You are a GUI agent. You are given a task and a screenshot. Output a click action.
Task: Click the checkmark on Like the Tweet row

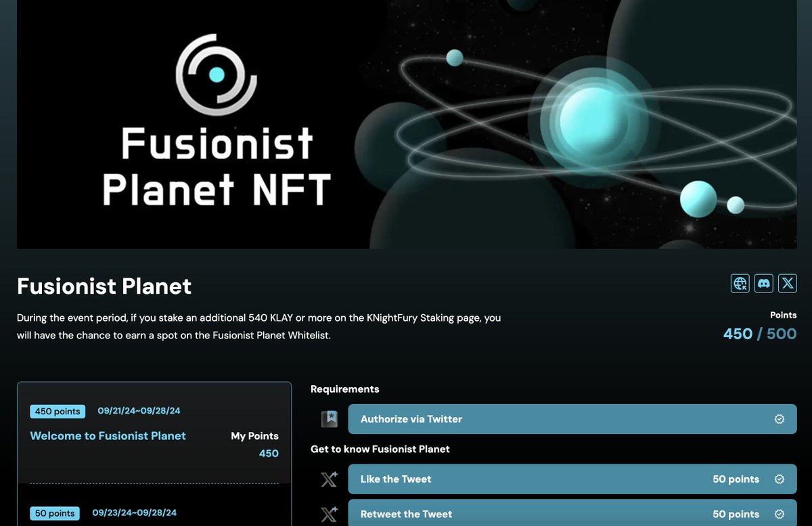pyautogui.click(x=780, y=479)
